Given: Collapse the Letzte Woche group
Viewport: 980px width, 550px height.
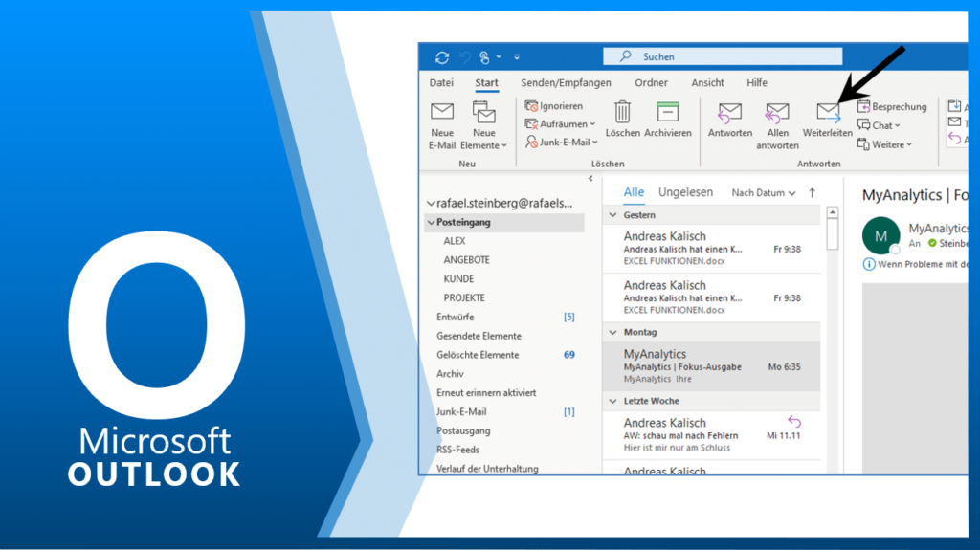Looking at the screenshot, I should click(613, 401).
